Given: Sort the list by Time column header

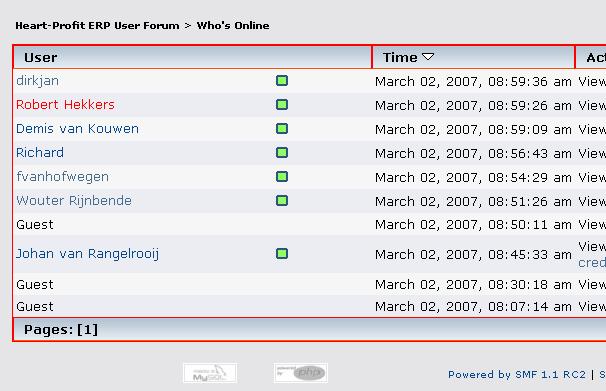Looking at the screenshot, I should (x=400, y=58).
